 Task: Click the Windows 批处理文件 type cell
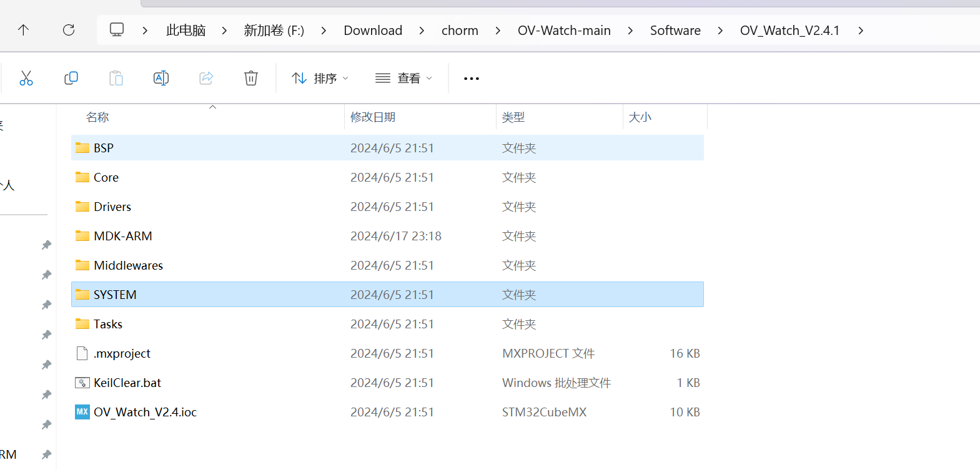pos(557,383)
